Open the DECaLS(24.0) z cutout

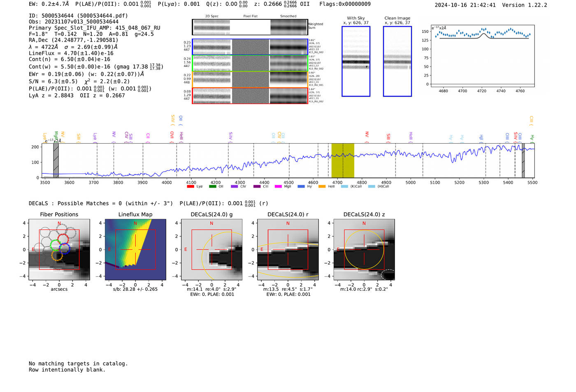[364, 250]
